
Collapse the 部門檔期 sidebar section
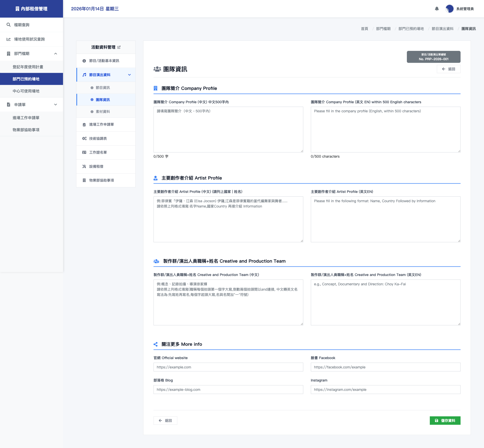[x=55, y=54]
